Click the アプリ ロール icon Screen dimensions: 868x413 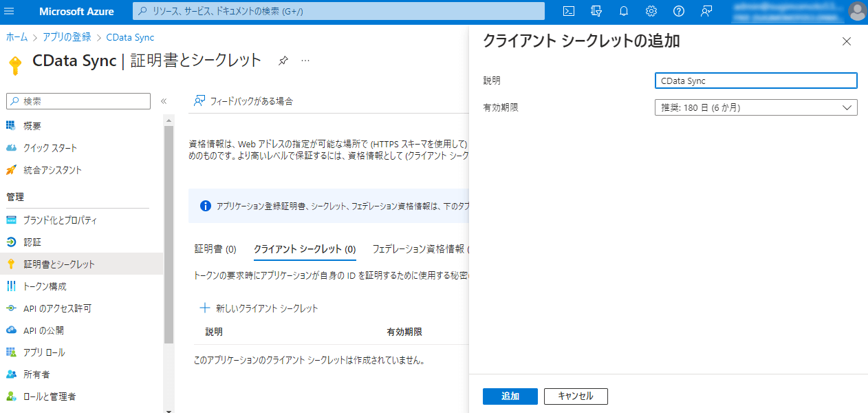pos(11,352)
